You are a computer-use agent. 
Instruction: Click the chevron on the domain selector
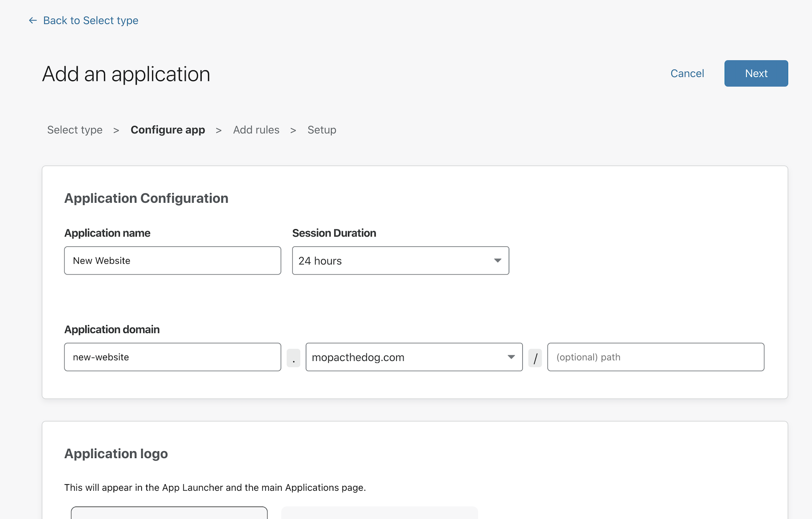[511, 357]
